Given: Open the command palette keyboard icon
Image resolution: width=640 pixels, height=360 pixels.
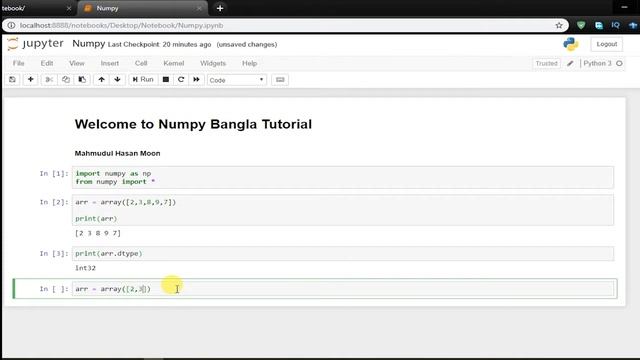Looking at the screenshot, I should click(x=280, y=80).
